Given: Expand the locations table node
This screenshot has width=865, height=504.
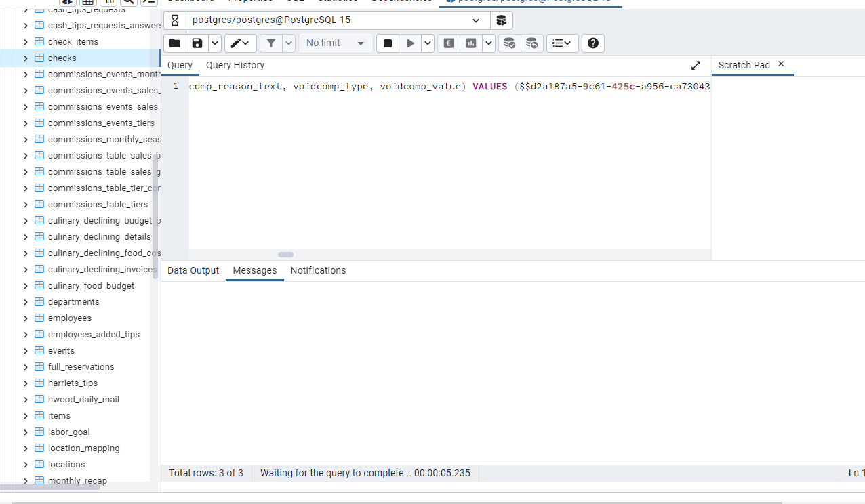Looking at the screenshot, I should click(x=26, y=465).
